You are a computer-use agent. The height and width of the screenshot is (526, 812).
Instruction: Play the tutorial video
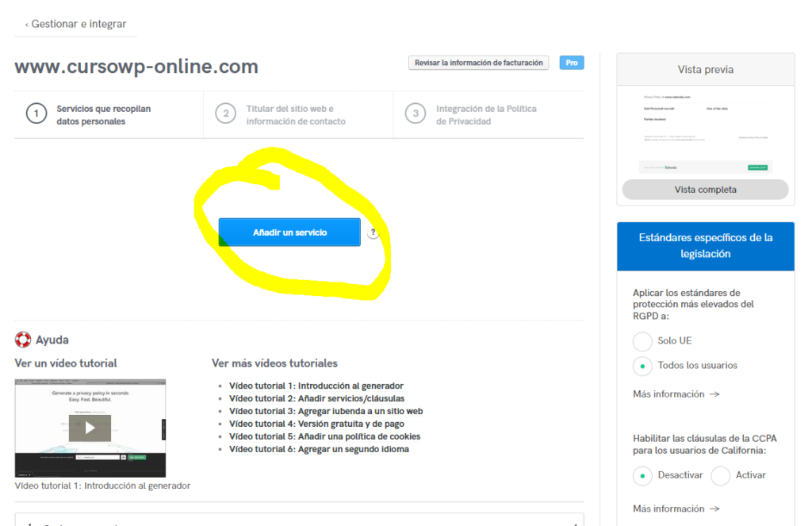90,428
